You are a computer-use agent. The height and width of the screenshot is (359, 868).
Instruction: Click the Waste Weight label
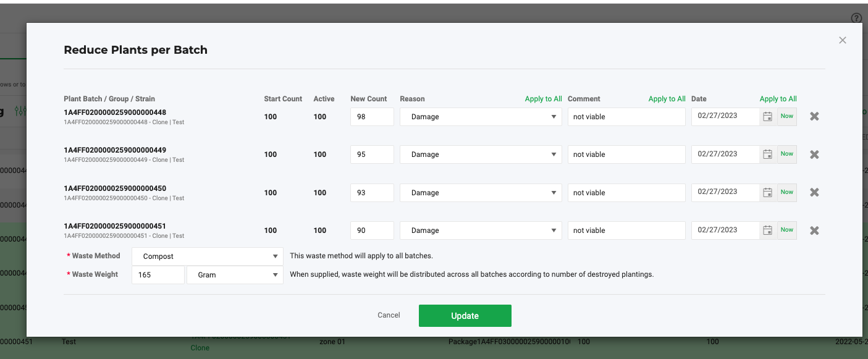(x=95, y=274)
